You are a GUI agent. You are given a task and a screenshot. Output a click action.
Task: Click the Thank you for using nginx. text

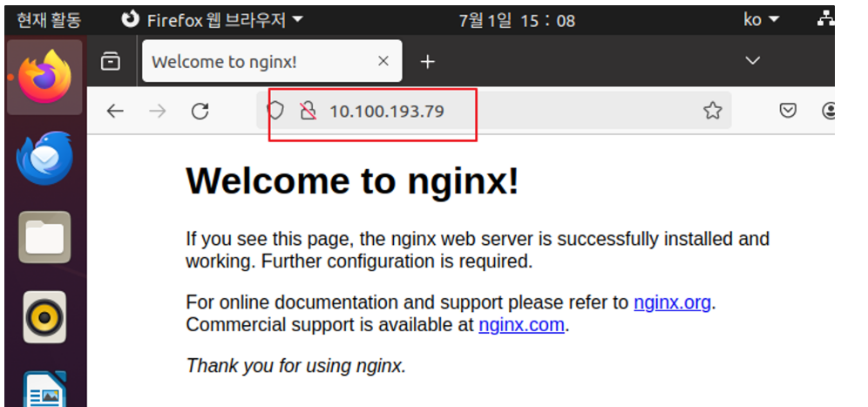(296, 365)
